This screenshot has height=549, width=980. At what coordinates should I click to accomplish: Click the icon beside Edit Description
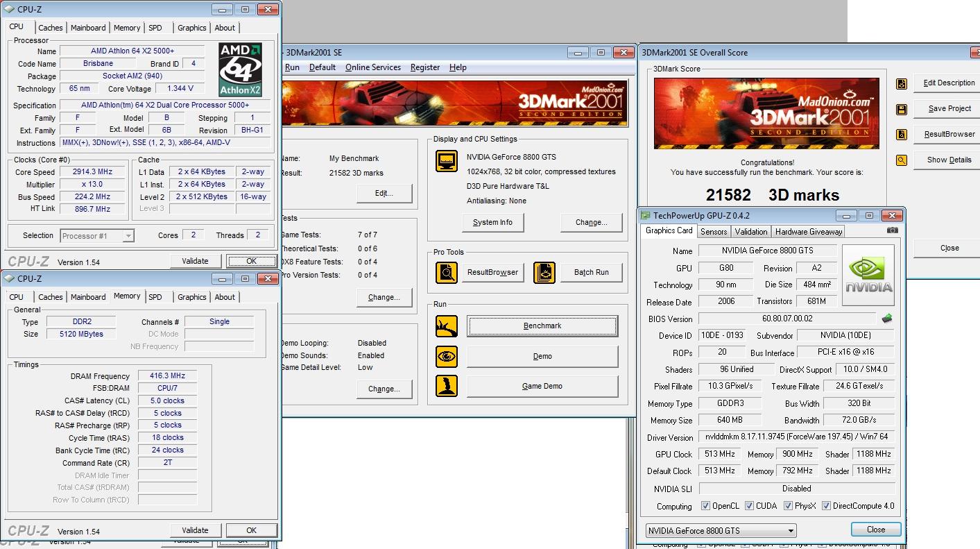(902, 83)
